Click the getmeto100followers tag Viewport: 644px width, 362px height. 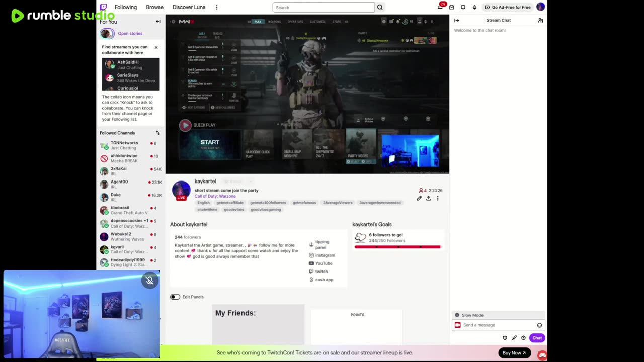coord(268,203)
